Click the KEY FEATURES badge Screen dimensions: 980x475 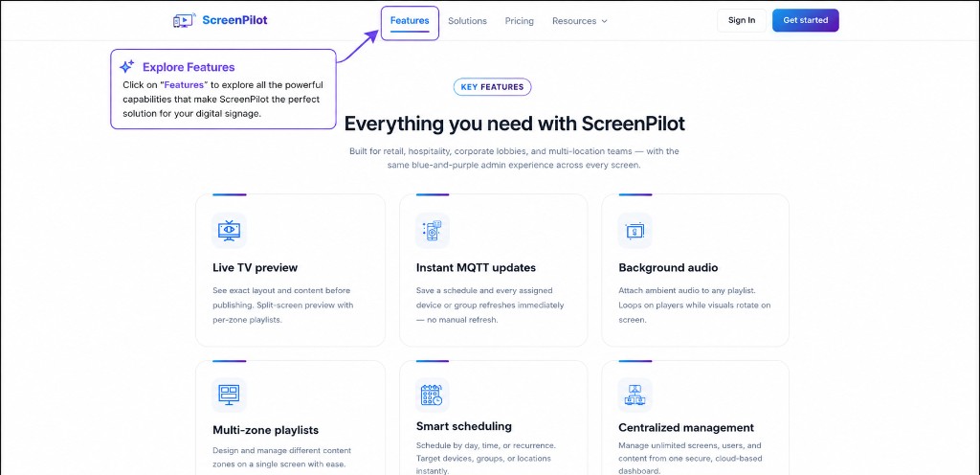click(x=493, y=87)
